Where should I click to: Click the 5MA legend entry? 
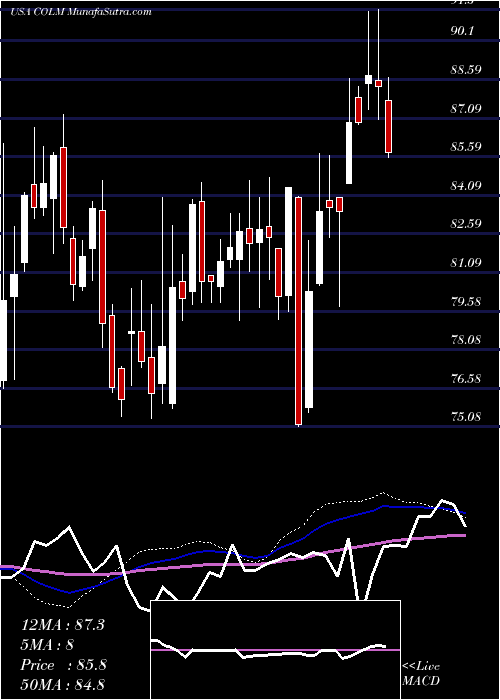coord(47,645)
